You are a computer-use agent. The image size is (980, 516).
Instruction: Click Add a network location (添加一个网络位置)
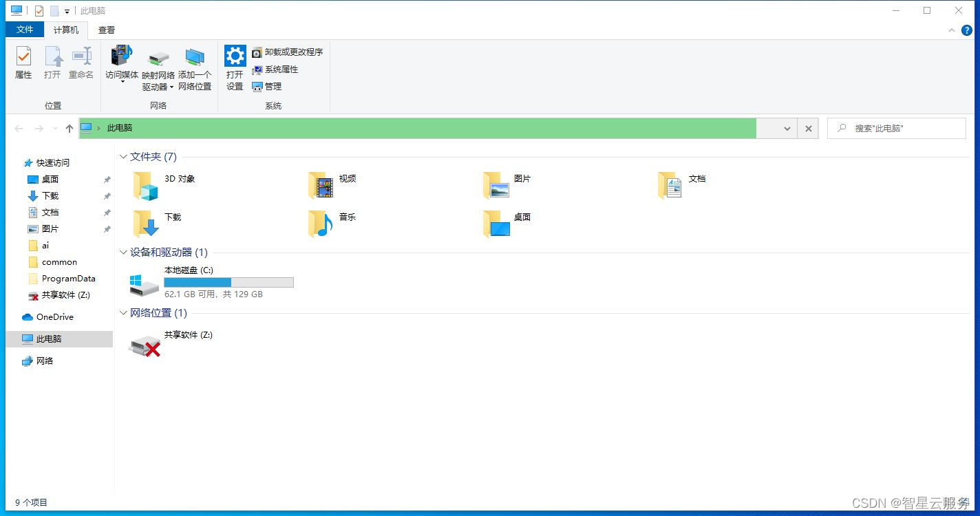pyautogui.click(x=195, y=68)
